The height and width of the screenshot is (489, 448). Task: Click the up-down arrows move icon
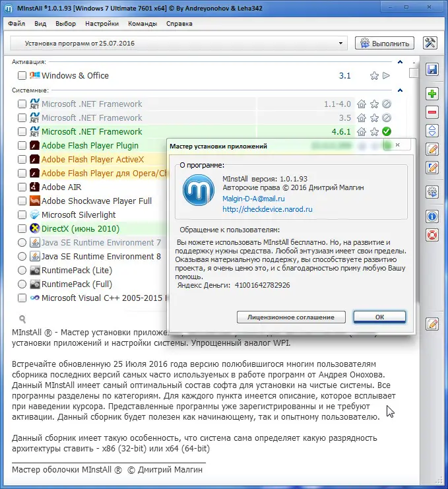[432, 131]
